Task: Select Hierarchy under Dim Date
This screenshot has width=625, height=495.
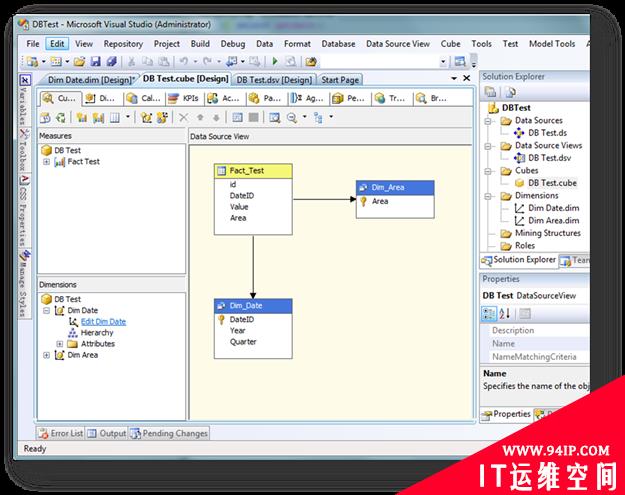Action: [97, 333]
